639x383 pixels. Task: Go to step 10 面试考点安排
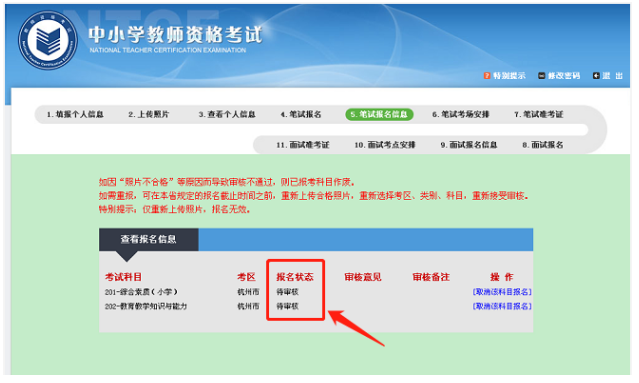(385, 145)
